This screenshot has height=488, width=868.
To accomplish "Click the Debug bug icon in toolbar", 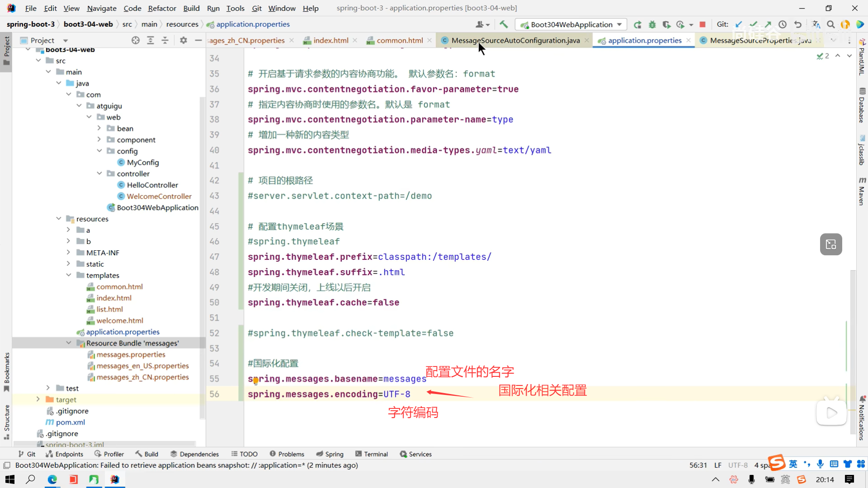I will tap(652, 24).
